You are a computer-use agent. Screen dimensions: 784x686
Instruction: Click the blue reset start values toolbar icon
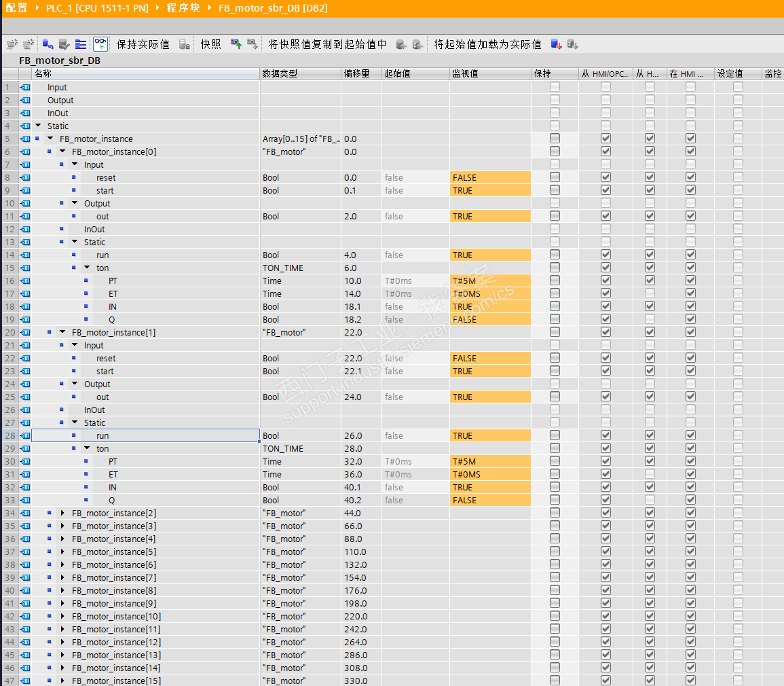click(x=48, y=44)
